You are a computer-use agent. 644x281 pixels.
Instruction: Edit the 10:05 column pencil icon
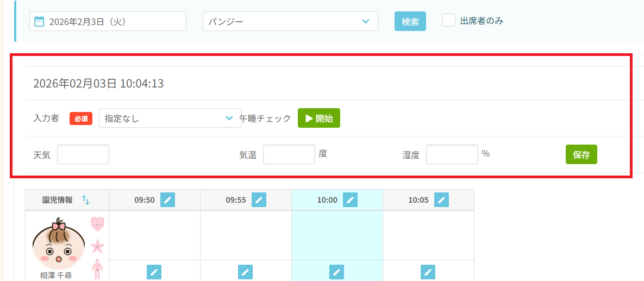pos(441,200)
